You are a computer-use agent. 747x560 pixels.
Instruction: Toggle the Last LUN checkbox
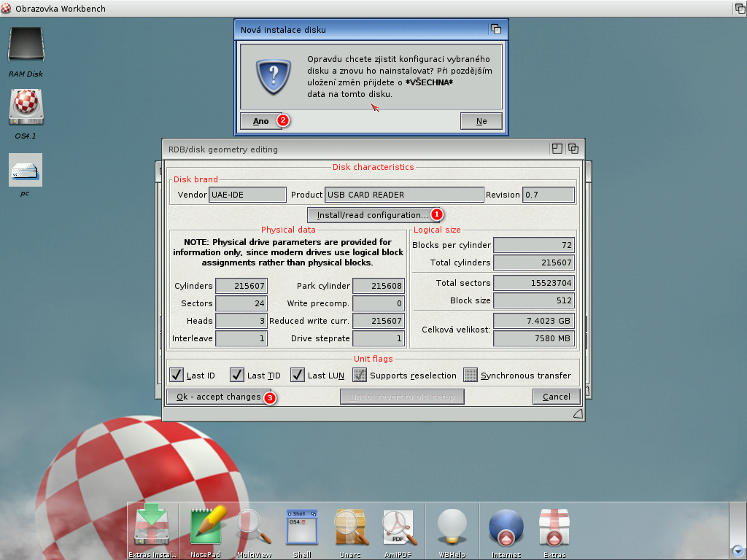click(298, 375)
